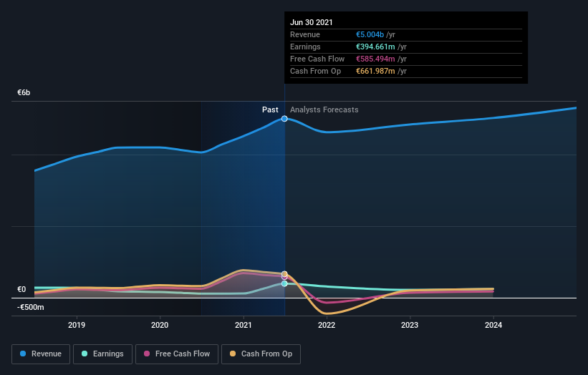
Task: Click the Earnings row label in tooltip
Action: (x=305, y=47)
